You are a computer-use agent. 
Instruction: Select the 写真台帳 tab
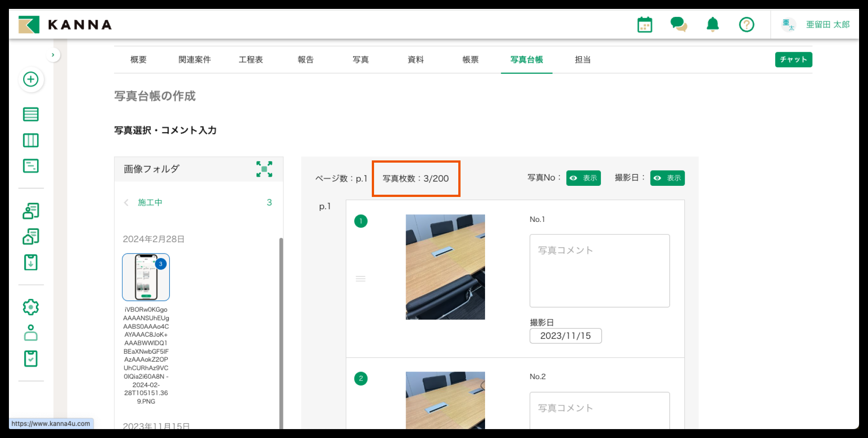pyautogui.click(x=527, y=60)
